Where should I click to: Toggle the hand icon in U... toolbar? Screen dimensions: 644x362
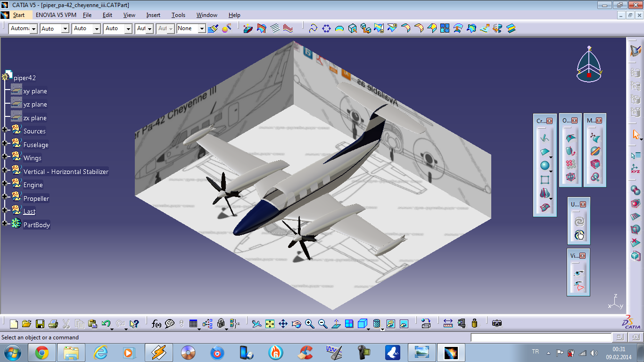pyautogui.click(x=579, y=235)
